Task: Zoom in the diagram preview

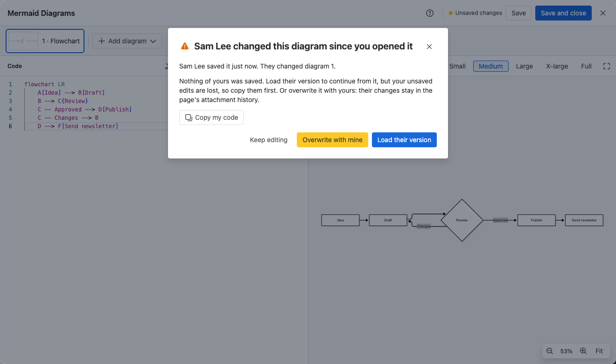Action: [583, 351]
